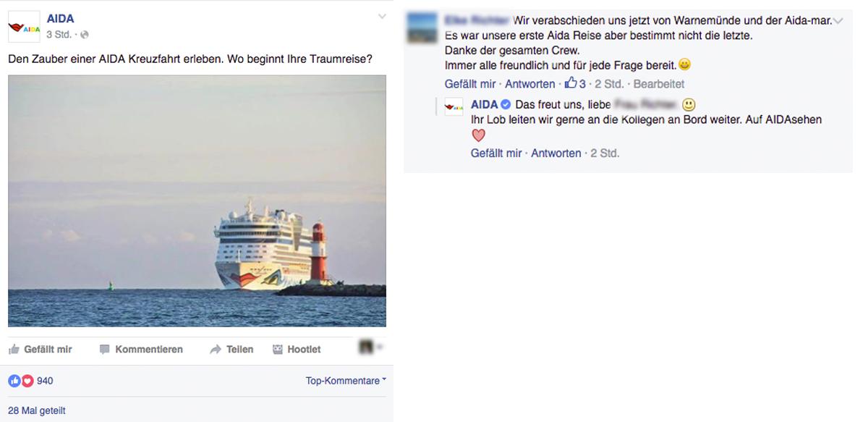868x422 pixels.
Task: Click the thumbs-up count on the comment
Action: tap(576, 84)
